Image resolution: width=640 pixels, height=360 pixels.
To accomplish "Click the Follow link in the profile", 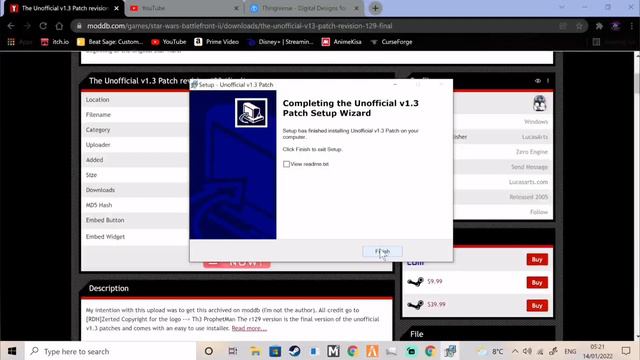I will pyautogui.click(x=539, y=212).
